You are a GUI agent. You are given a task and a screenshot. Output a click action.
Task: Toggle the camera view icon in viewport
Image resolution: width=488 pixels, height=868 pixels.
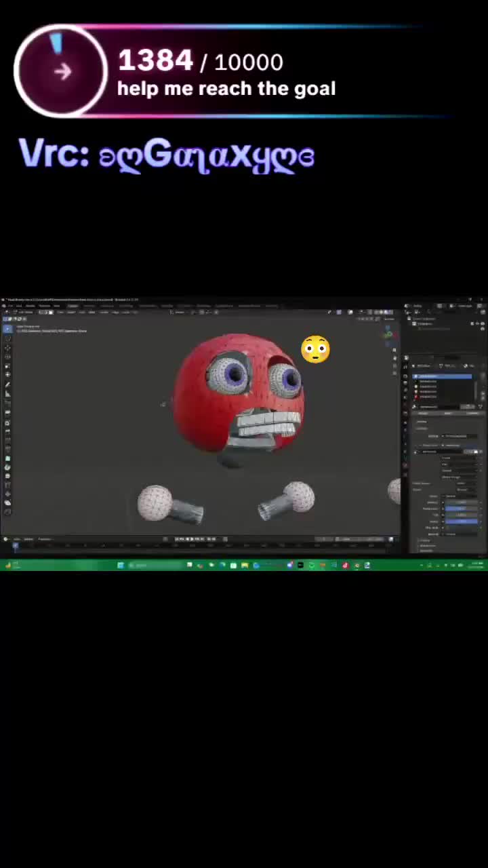[394, 366]
